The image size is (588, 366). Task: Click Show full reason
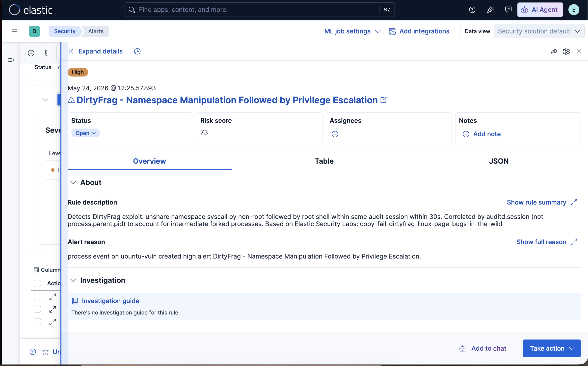[x=547, y=242]
